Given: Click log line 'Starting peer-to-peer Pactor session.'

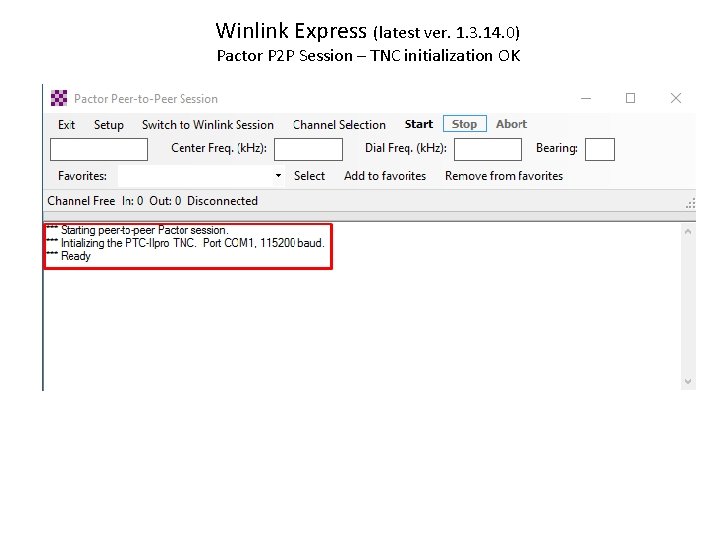Looking at the screenshot, I should (x=137, y=230).
